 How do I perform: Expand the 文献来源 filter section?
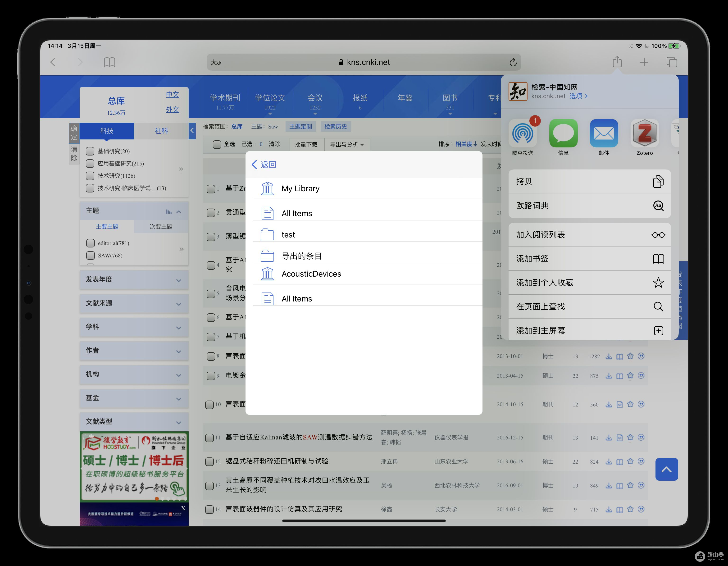[134, 303]
